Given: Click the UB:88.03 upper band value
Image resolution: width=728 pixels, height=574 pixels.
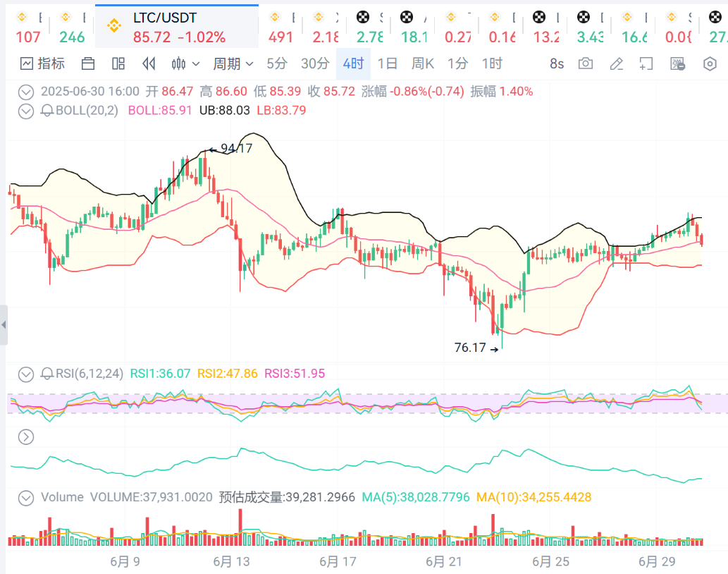Looking at the screenshot, I should [x=225, y=111].
